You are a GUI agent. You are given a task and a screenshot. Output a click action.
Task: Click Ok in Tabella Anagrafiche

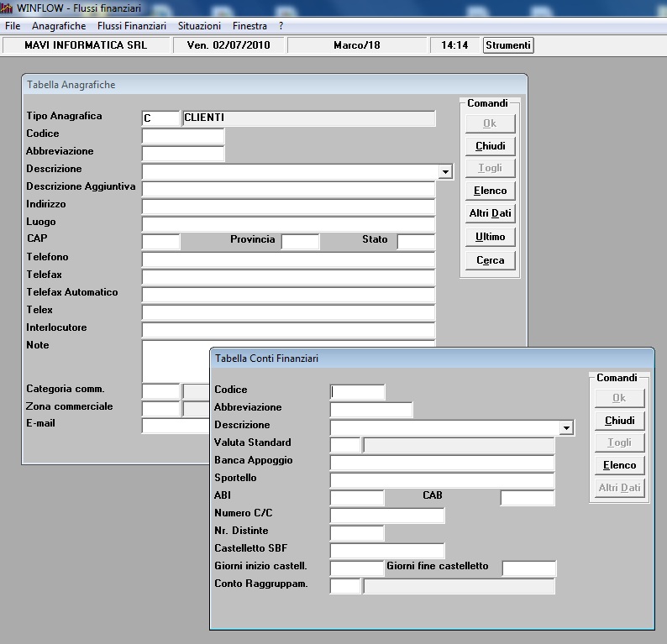(x=490, y=123)
